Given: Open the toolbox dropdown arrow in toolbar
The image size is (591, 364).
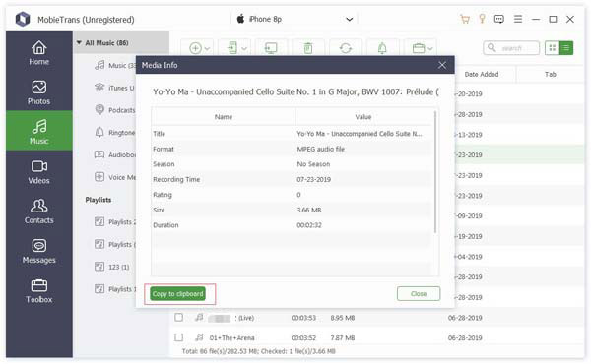Looking at the screenshot, I should pos(430,48).
